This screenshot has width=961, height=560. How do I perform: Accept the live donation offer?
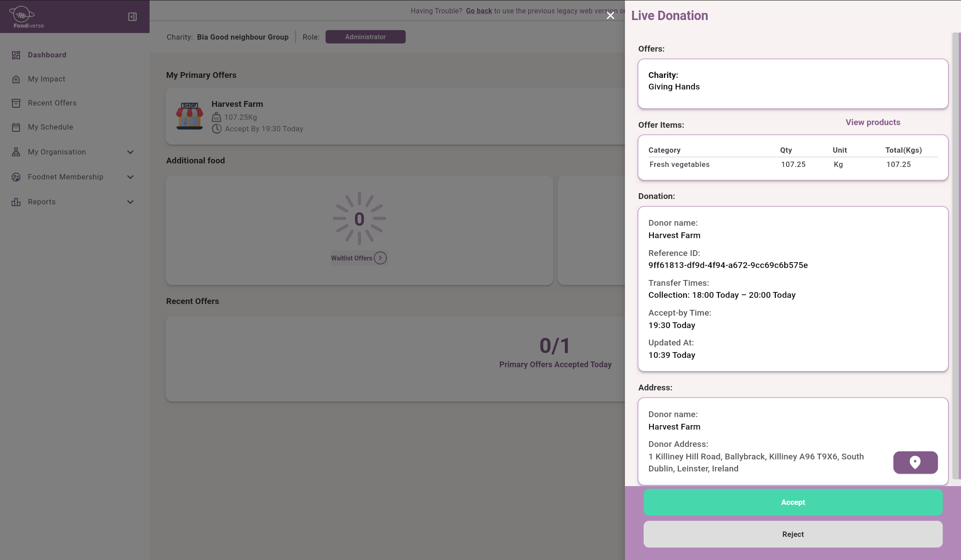[793, 502]
